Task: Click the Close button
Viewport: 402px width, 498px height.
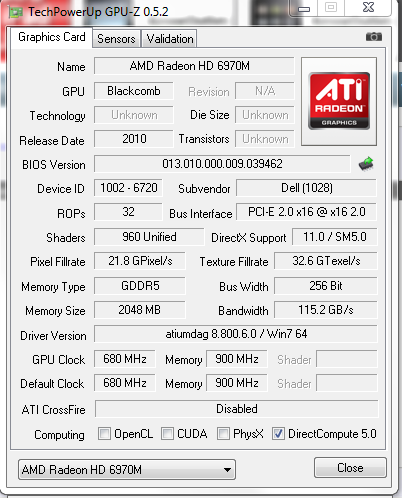Action: pyautogui.click(x=350, y=468)
